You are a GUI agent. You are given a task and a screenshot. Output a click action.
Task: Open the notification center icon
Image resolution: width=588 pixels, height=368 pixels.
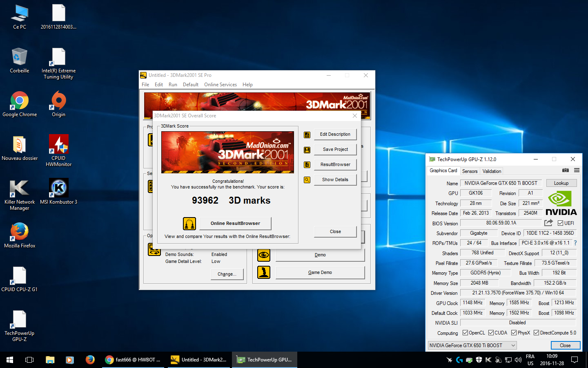[x=575, y=360]
